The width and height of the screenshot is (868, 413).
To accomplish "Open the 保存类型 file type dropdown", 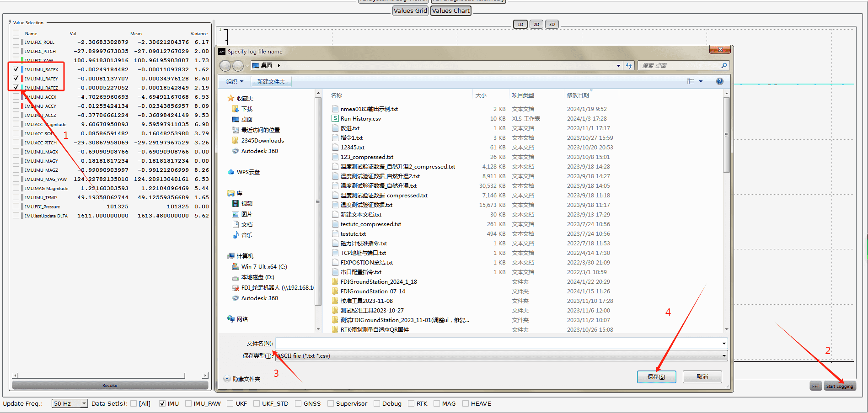I will pos(501,356).
